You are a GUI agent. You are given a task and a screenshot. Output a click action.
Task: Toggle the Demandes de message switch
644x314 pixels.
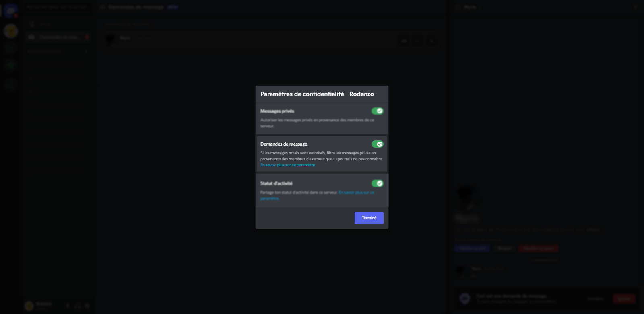(x=377, y=144)
